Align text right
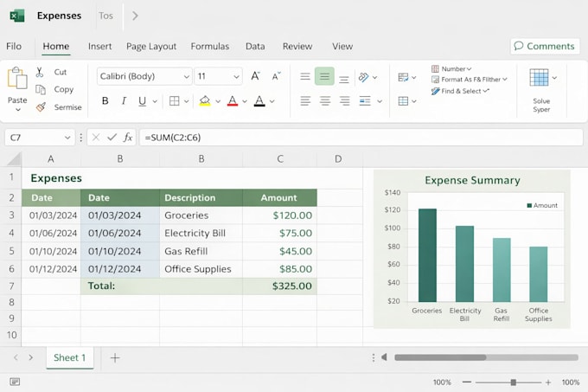Image resolution: width=588 pixels, height=392 pixels. [x=345, y=101]
